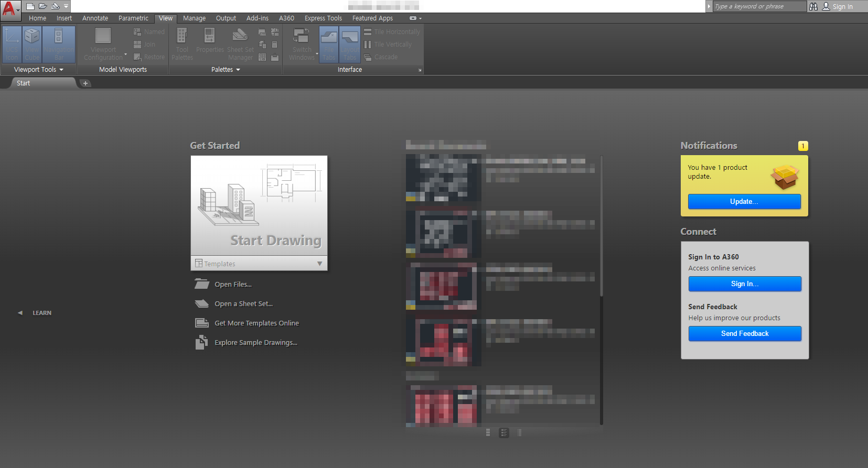868x468 pixels.
Task: Click Tile Horizontally
Action: (x=392, y=32)
